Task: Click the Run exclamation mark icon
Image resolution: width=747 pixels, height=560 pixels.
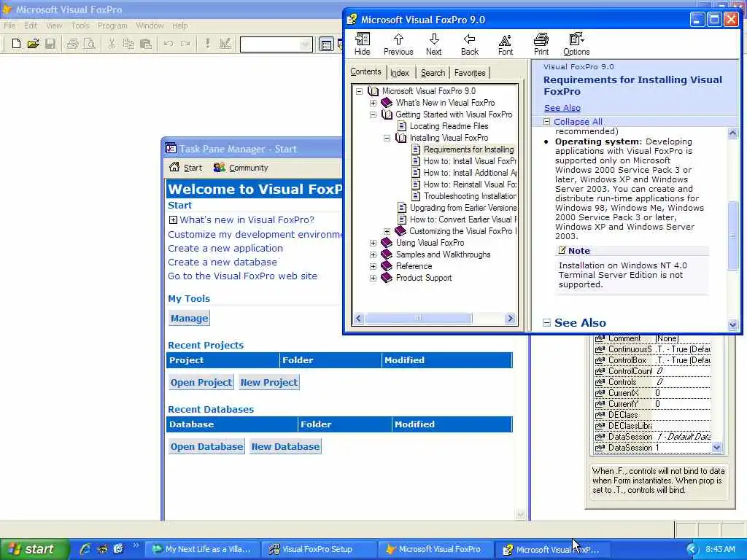Action: (207, 44)
